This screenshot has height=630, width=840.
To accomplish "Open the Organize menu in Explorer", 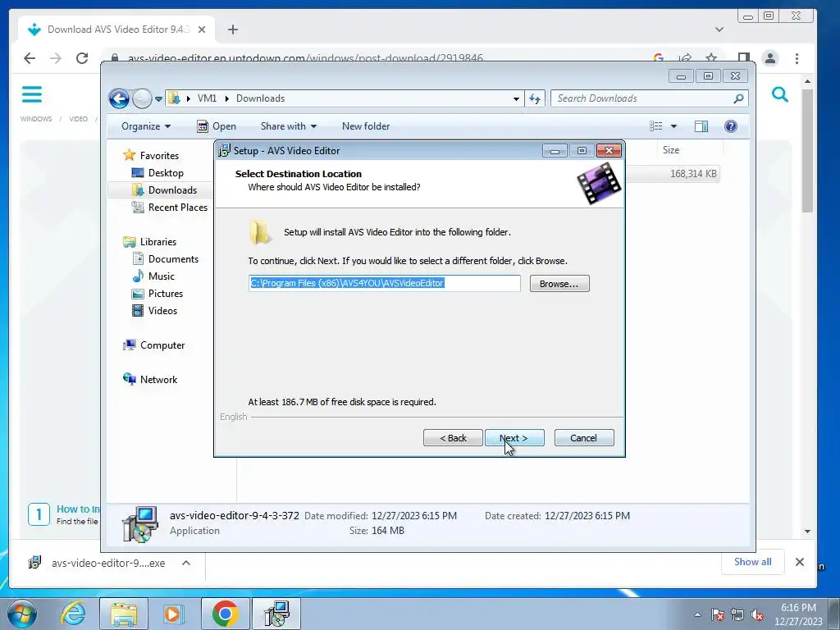I will tap(146, 126).
